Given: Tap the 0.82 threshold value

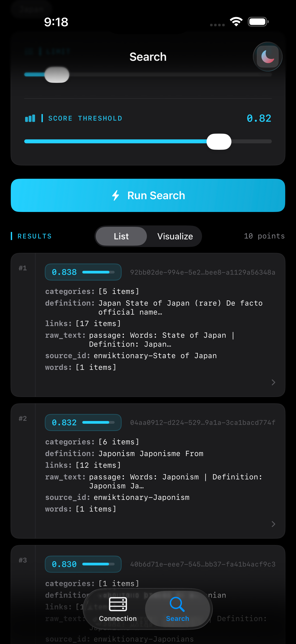Looking at the screenshot, I should click(259, 118).
